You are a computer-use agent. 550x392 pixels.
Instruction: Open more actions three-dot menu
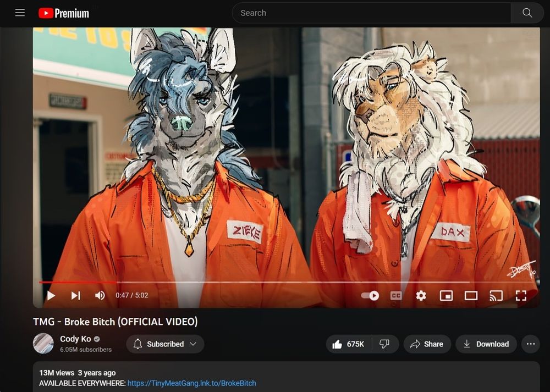coord(531,344)
